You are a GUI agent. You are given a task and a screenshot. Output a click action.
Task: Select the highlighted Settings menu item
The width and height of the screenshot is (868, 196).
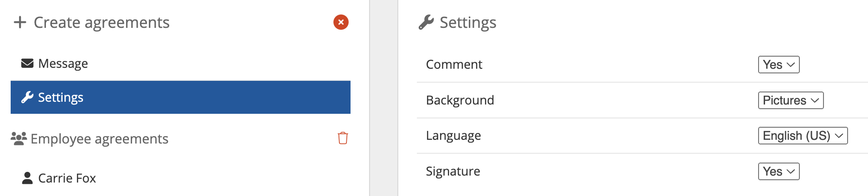(180, 97)
